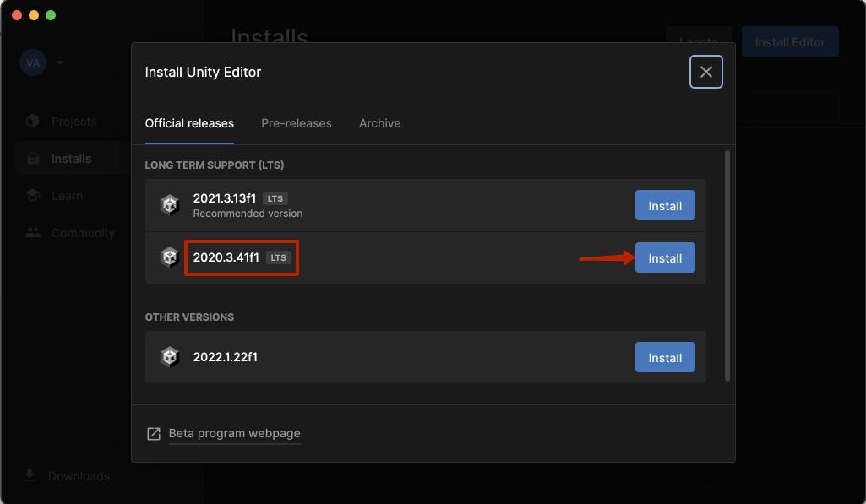
Task: Click the LONG TERM SUPPORT (LTS) heading
Action: [215, 165]
